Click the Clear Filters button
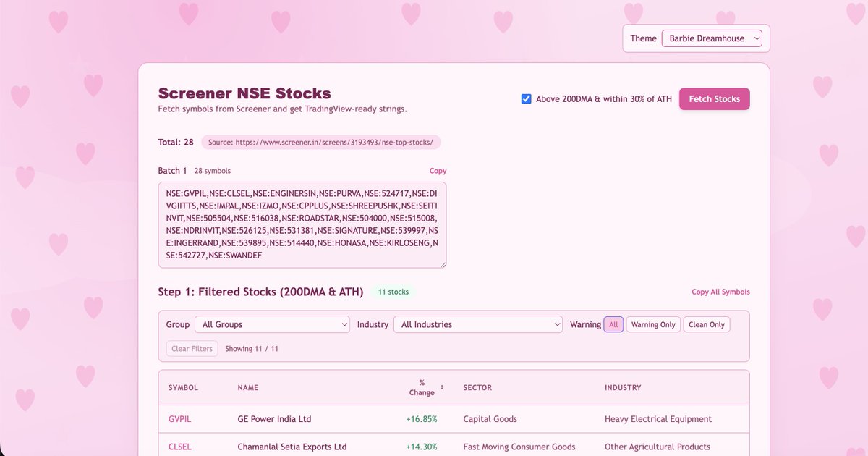Viewport: 868px width, 456px height. (192, 349)
